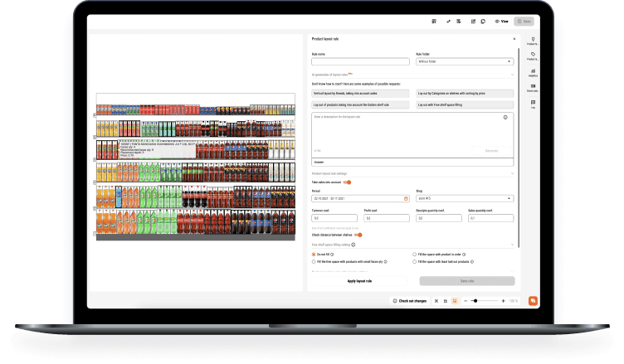Select Fill the space with product in order

tap(415, 254)
